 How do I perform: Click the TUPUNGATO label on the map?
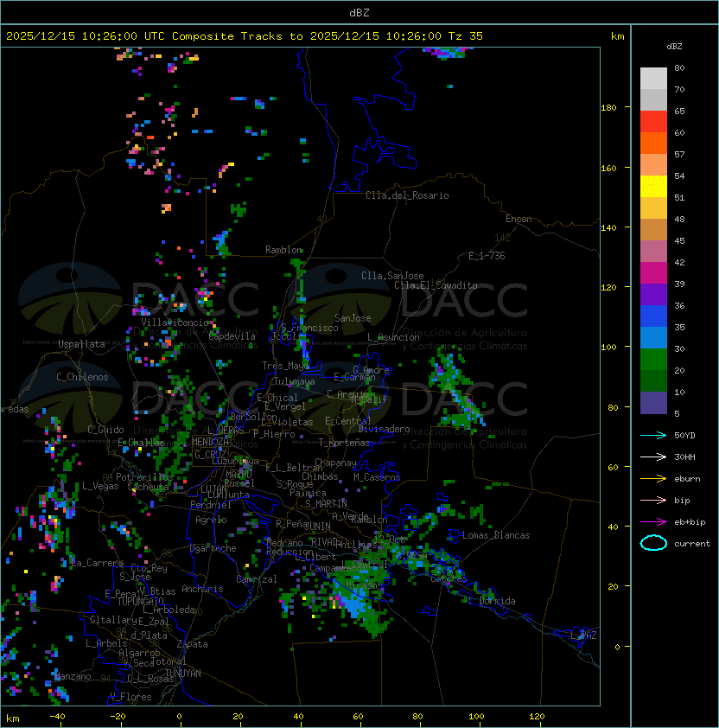pos(140,601)
